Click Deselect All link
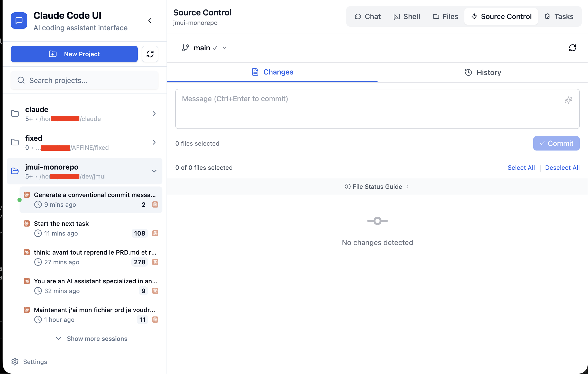588x374 pixels. pos(562,168)
